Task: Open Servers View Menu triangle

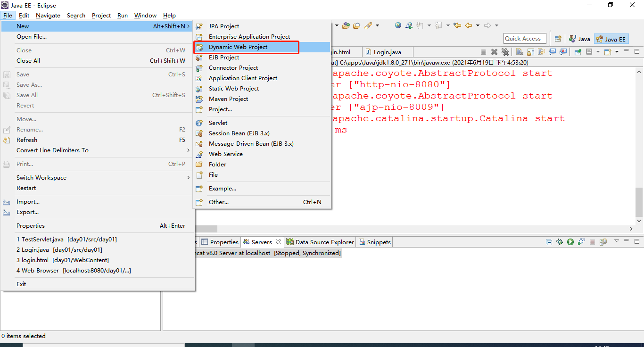Action: [x=617, y=241]
